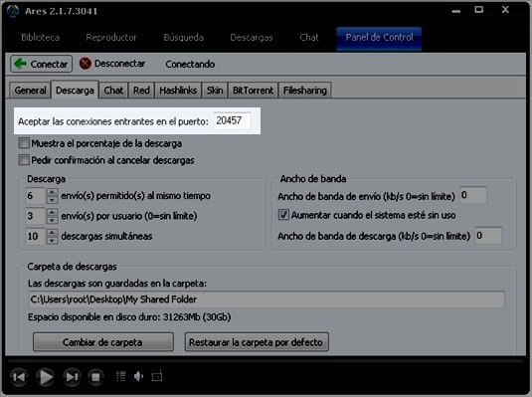Open the Chat settings sub-tab
This screenshot has height=397, width=532.
113,91
